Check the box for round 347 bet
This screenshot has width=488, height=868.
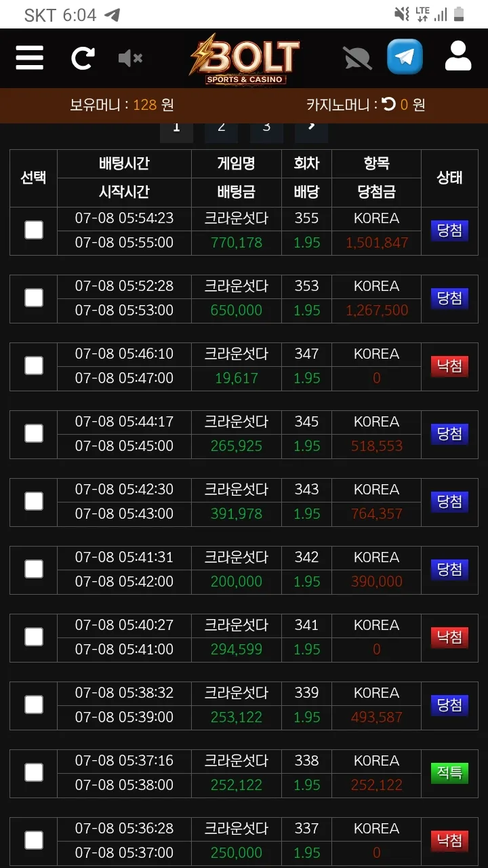click(34, 366)
